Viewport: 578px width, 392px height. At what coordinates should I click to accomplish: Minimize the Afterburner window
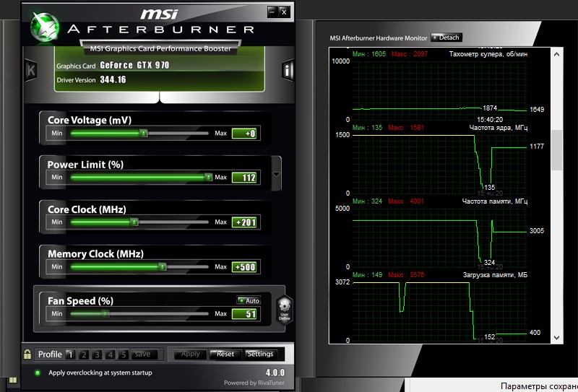tap(272, 12)
